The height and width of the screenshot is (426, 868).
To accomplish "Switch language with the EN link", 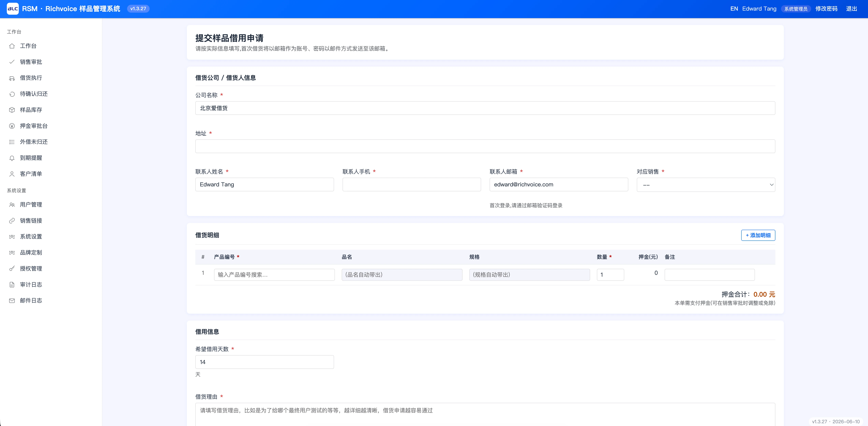I will click(x=734, y=9).
